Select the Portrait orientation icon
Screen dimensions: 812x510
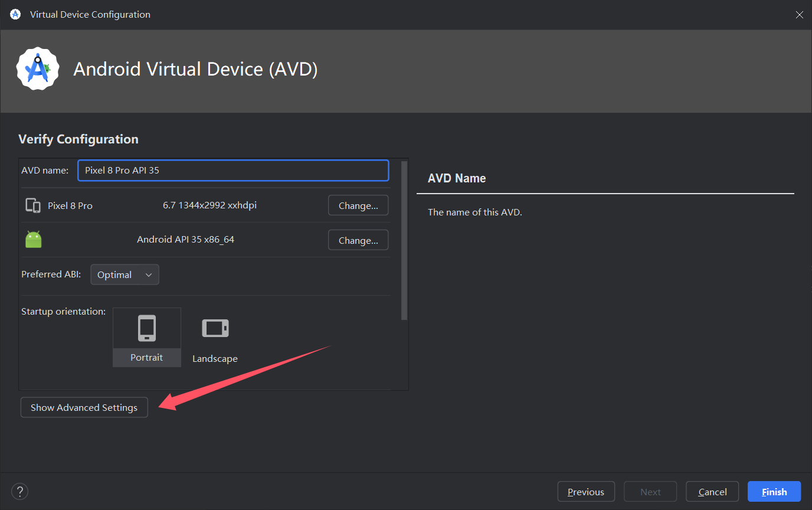[147, 328]
